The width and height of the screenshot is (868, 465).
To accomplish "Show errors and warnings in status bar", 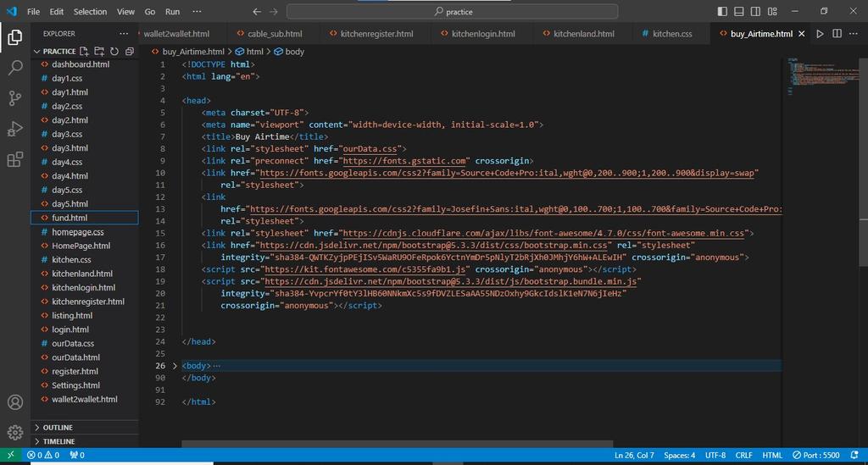I will [x=43, y=455].
